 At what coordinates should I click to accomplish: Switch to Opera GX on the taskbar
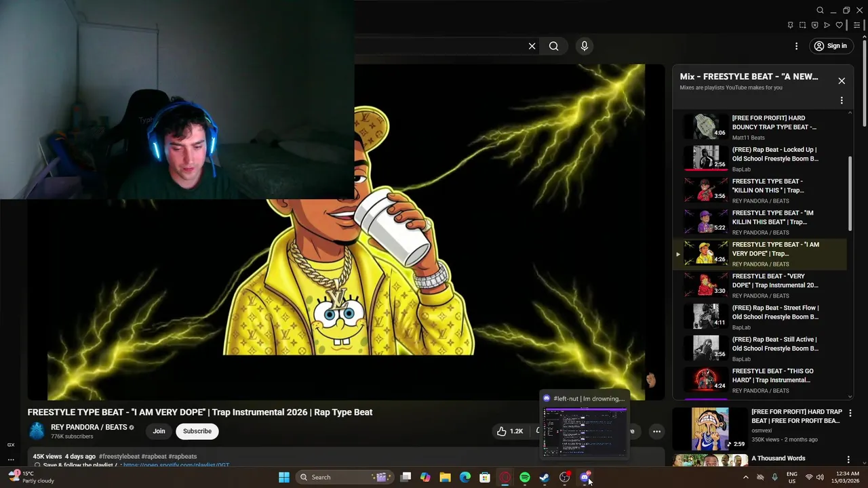(x=505, y=477)
